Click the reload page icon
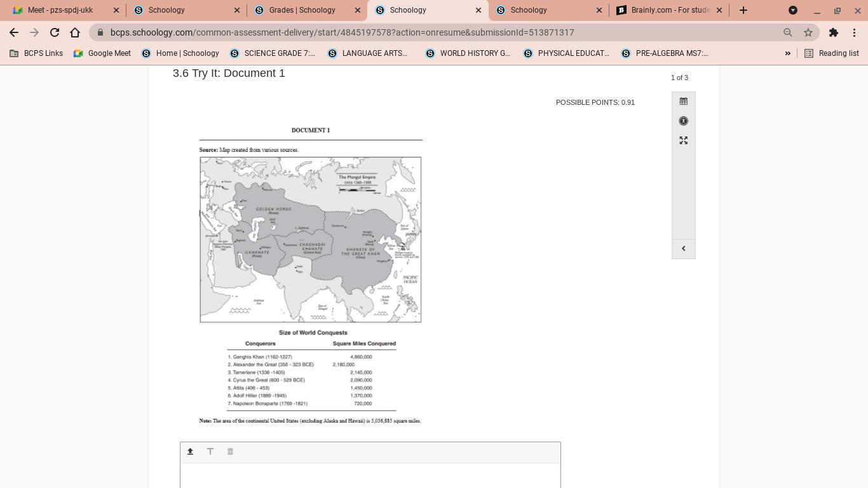This screenshot has height=488, width=868. pyautogui.click(x=54, y=32)
